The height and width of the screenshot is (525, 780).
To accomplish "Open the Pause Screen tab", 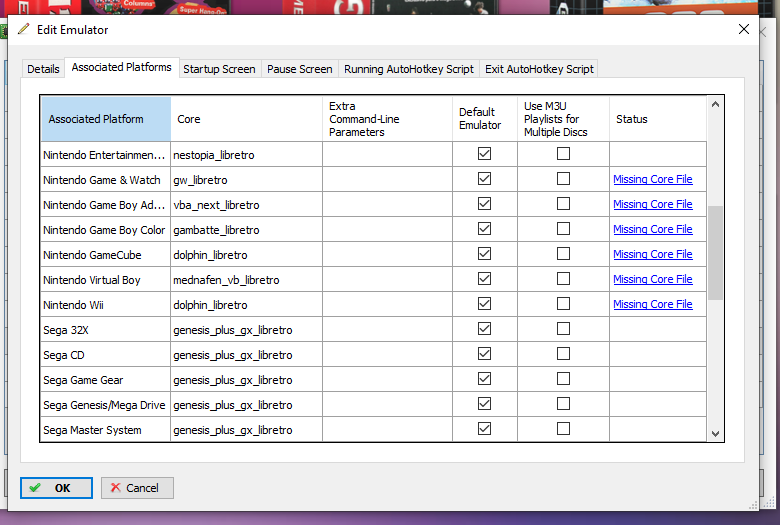I will pos(299,69).
